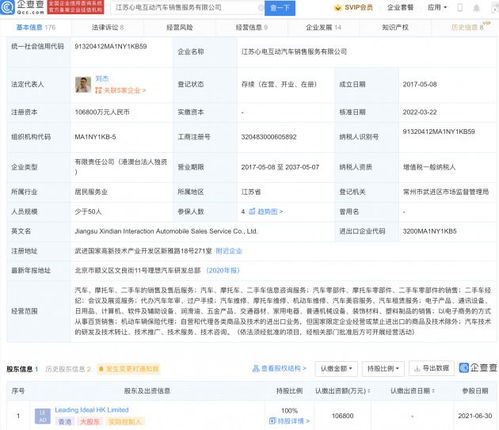
Task: Switch to the 基本信息 tab
Action: [x=36, y=27]
